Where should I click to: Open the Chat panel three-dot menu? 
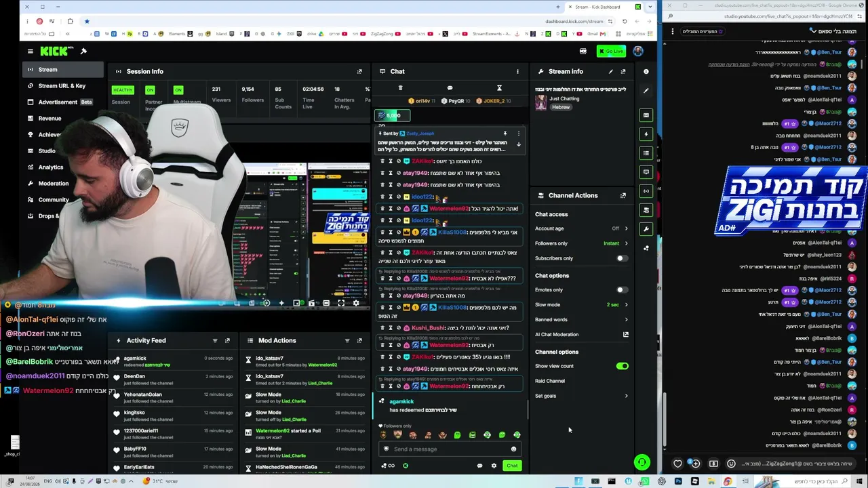click(x=517, y=71)
